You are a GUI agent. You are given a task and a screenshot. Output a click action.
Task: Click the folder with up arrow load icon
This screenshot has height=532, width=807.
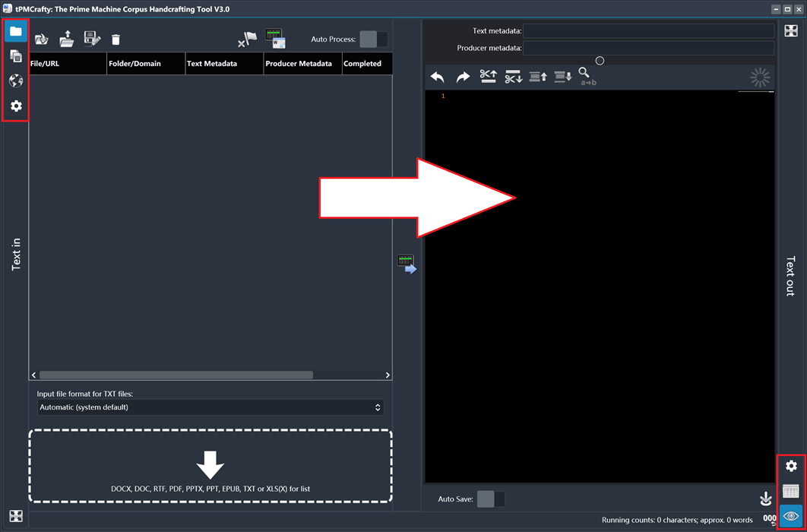pyautogui.click(x=67, y=38)
